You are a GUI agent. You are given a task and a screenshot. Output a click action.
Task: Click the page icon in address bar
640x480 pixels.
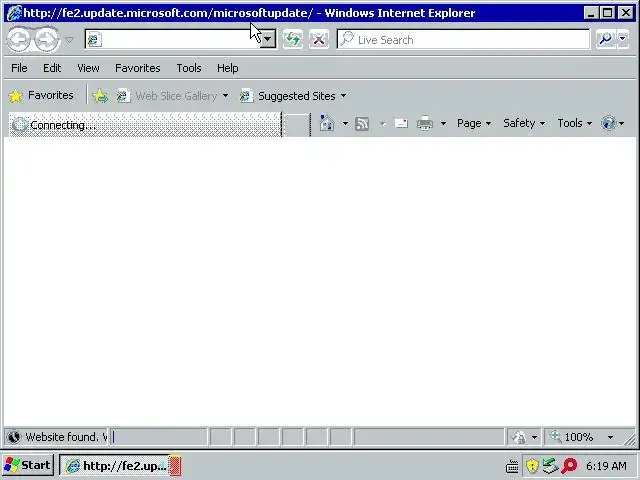tap(94, 40)
